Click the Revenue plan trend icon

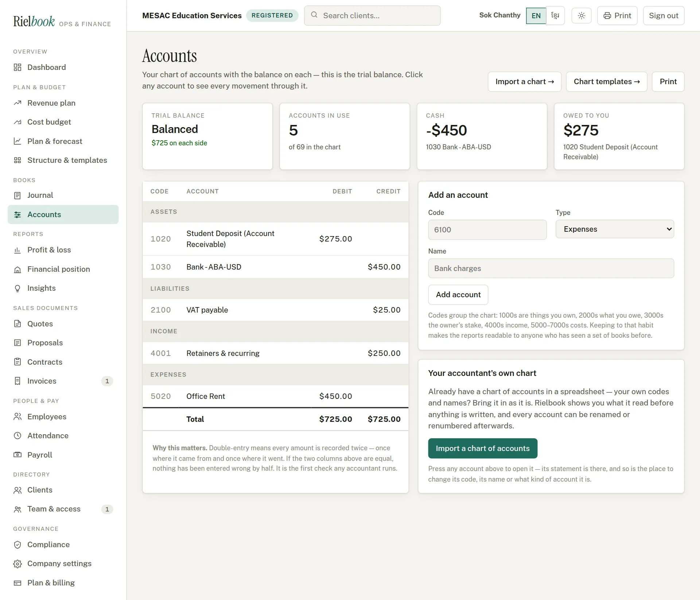tap(17, 103)
